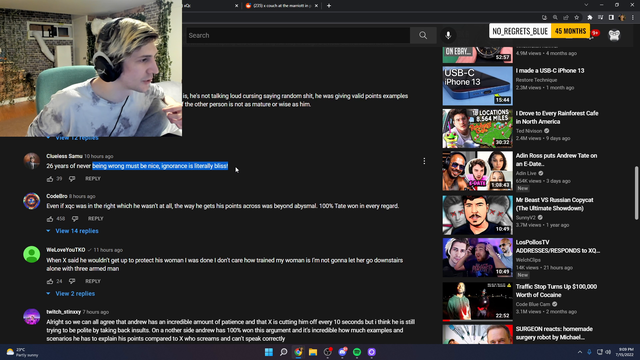Viewport: 640px width, 360px height.
Task: Open SunnyV2 channel link
Action: click(x=526, y=218)
